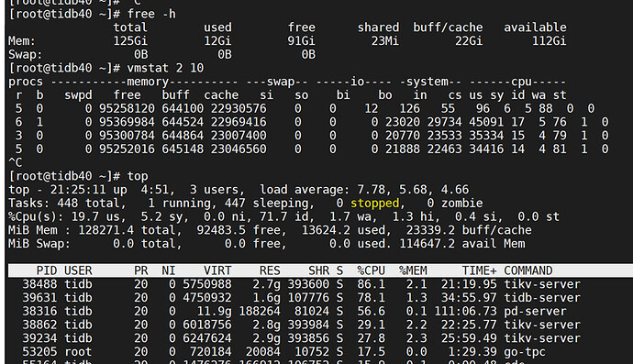Click the 'free -h' command text
This screenshot has height=364, width=633.
(x=151, y=14)
